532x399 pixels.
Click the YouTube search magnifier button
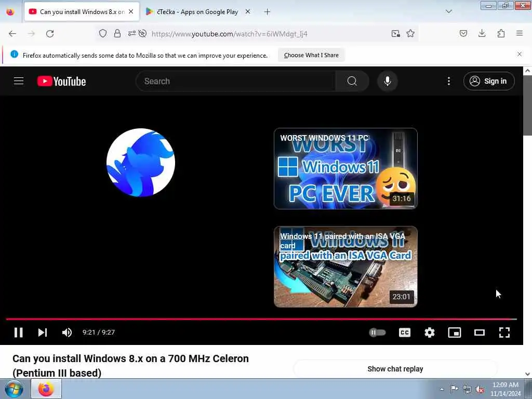click(352, 81)
